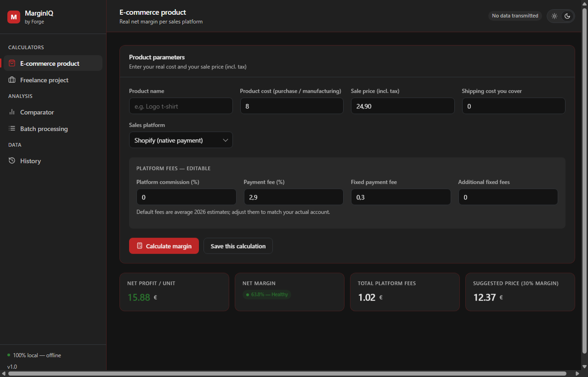Viewport: 588px width, 377px height.
Task: Click the Default fees 2026 estimates note
Action: tap(233, 212)
